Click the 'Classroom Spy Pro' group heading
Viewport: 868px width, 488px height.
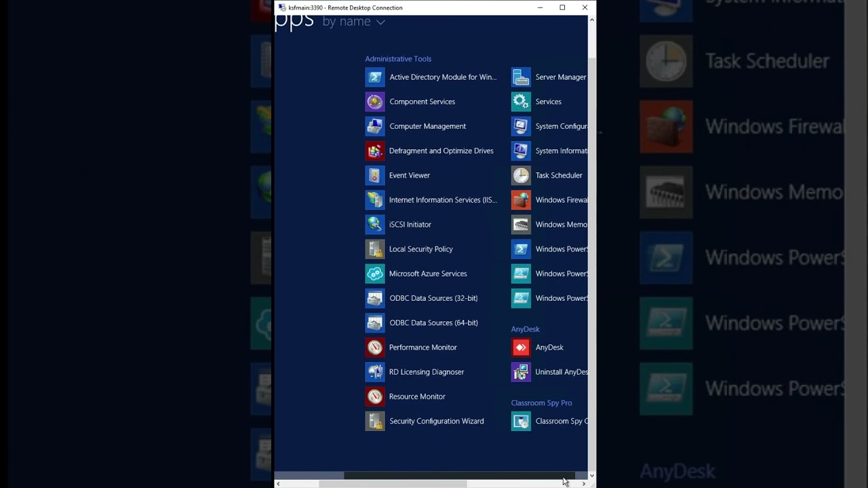click(x=542, y=403)
